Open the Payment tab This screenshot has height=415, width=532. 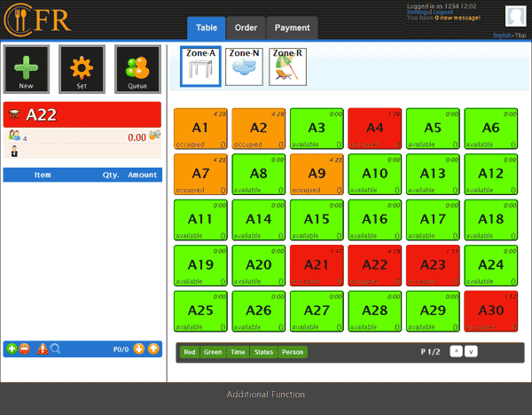click(x=292, y=27)
